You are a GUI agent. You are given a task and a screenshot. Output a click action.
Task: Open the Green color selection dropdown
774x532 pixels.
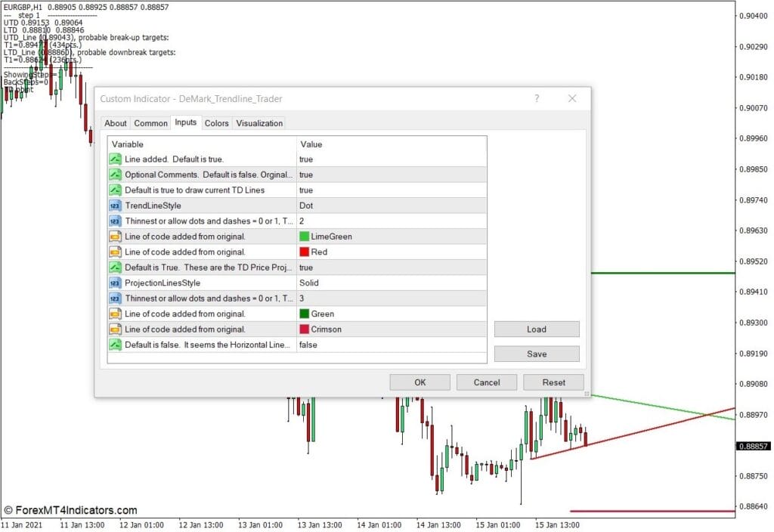[x=340, y=314]
